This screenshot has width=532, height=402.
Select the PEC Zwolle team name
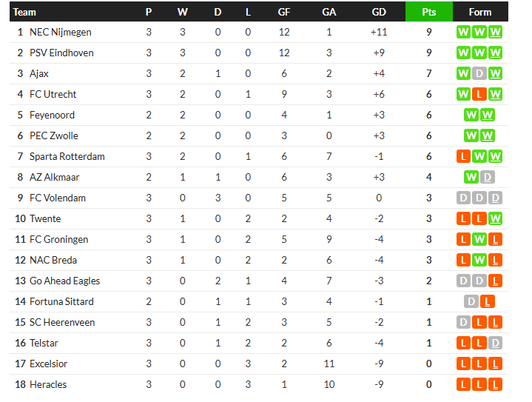53,135
